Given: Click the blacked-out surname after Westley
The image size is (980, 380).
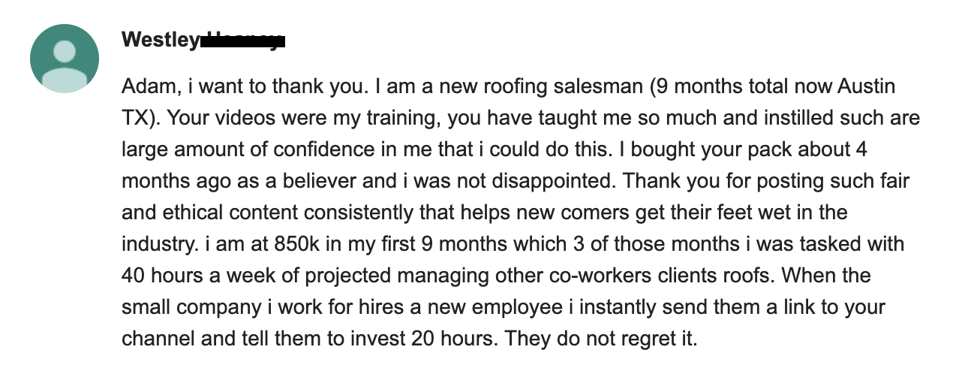Looking at the screenshot, I should (x=243, y=40).
